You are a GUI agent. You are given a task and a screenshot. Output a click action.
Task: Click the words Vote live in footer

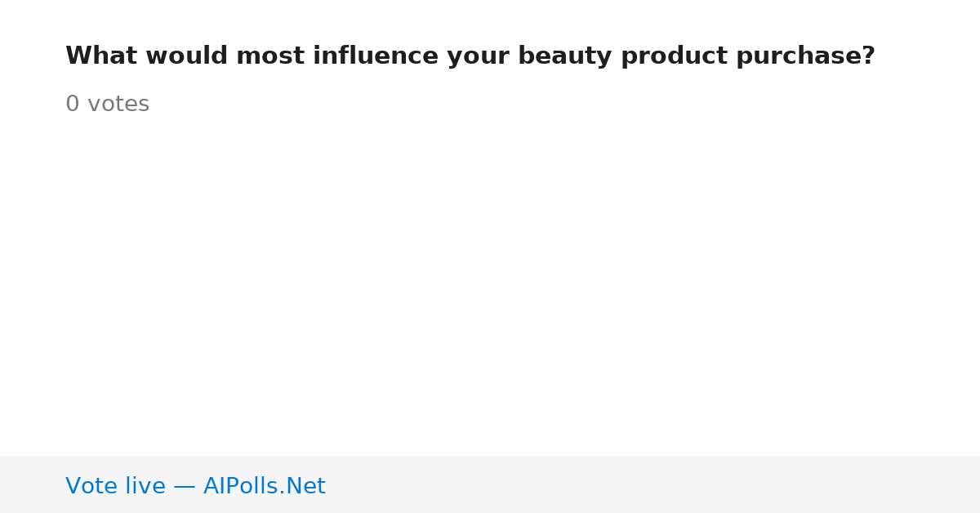pos(115,486)
